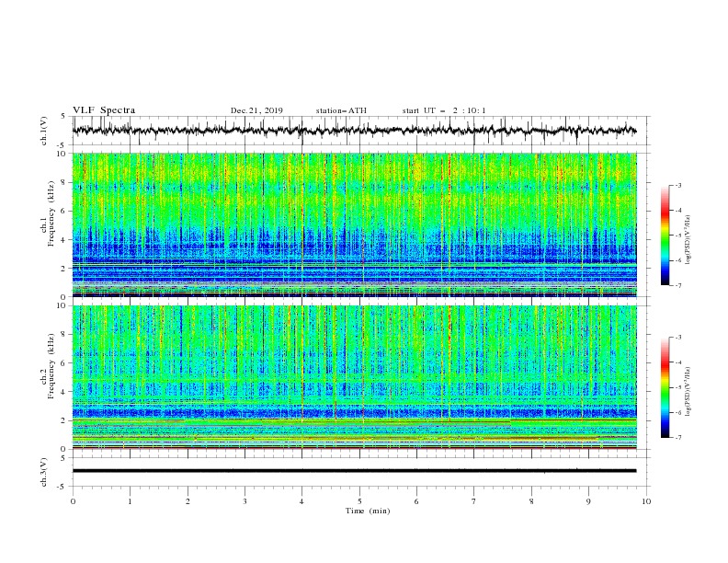This screenshot has width=728, height=563.
Task: Click the -5 tick on ch.1 colorbar
Action: [x=677, y=236]
